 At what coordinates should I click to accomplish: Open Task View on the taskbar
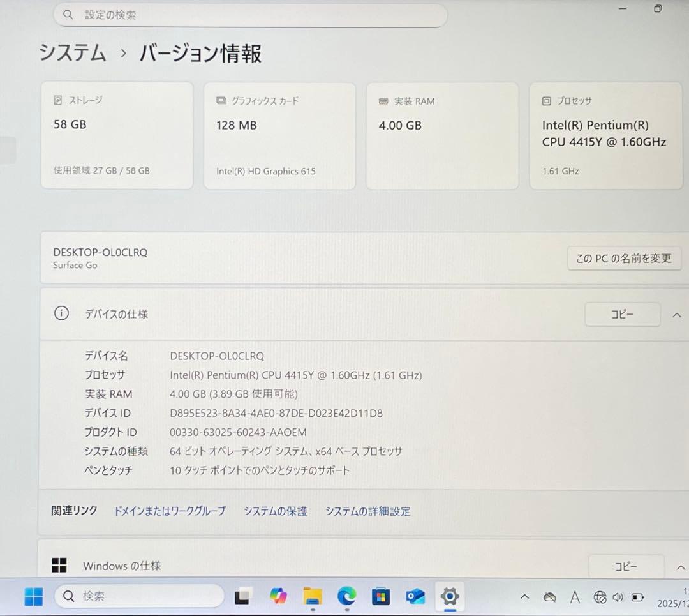(x=243, y=597)
